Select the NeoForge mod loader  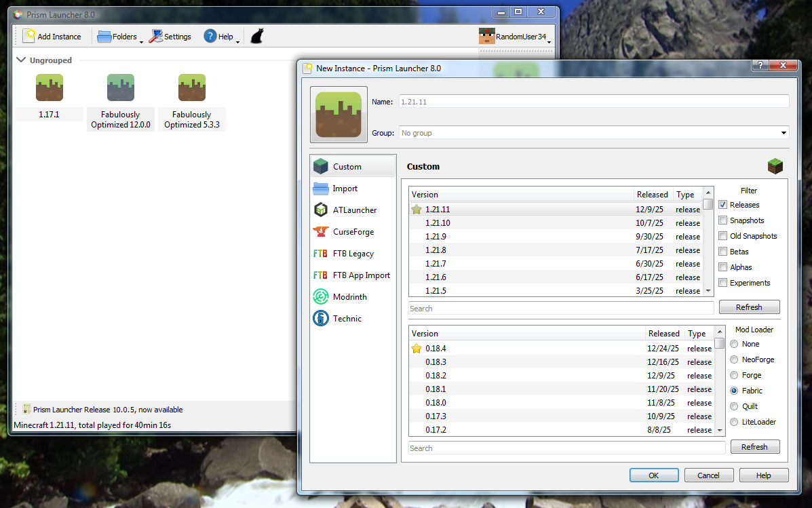(734, 359)
